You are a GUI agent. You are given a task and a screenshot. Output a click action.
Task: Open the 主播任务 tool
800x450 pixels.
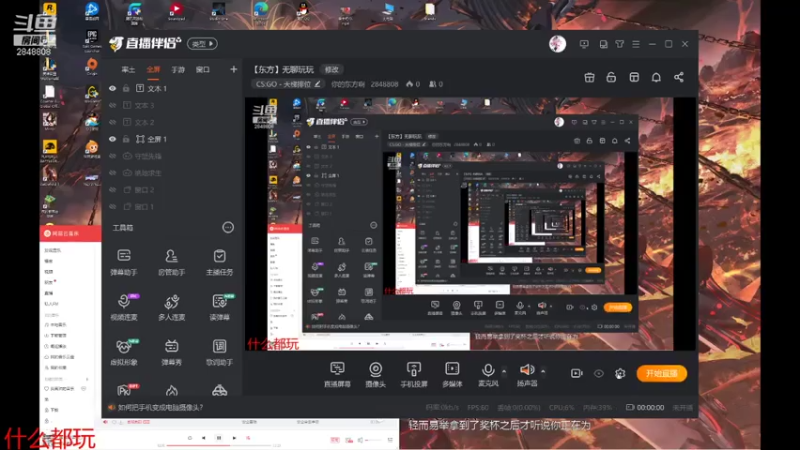tap(219, 262)
